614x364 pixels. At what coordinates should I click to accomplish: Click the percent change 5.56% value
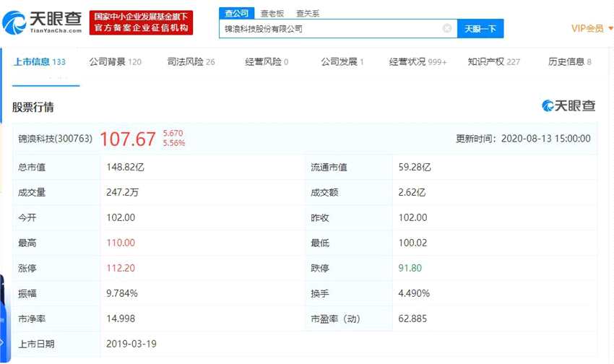[174, 143]
